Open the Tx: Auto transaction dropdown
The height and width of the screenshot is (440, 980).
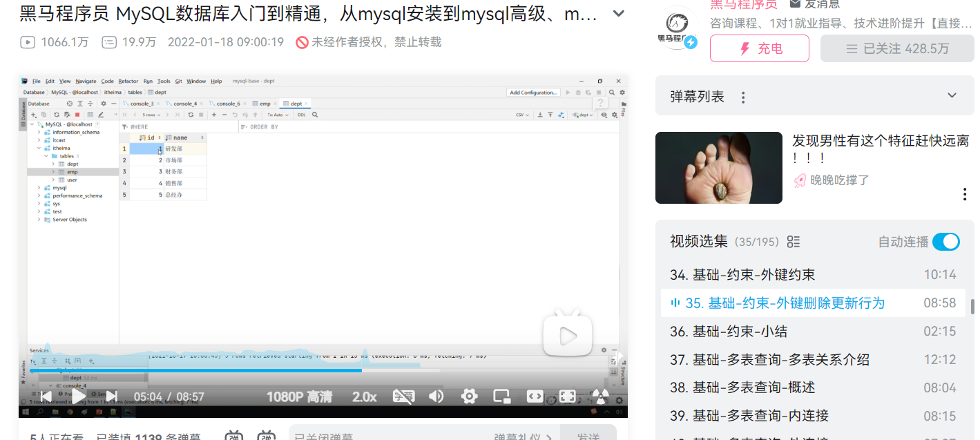(x=278, y=115)
